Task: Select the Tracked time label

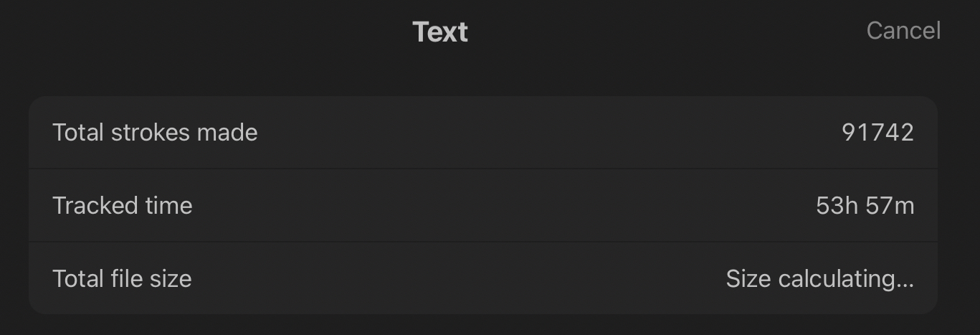Action: [123, 206]
